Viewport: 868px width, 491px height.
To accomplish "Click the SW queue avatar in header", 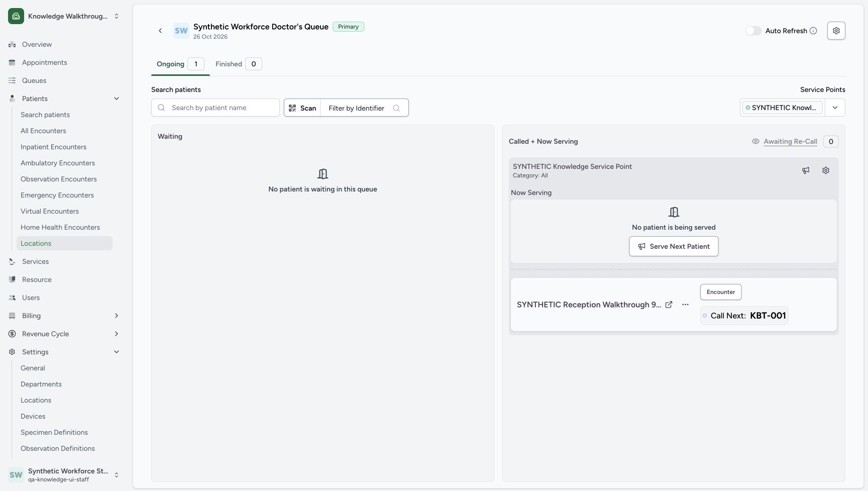I will pyautogui.click(x=181, y=31).
